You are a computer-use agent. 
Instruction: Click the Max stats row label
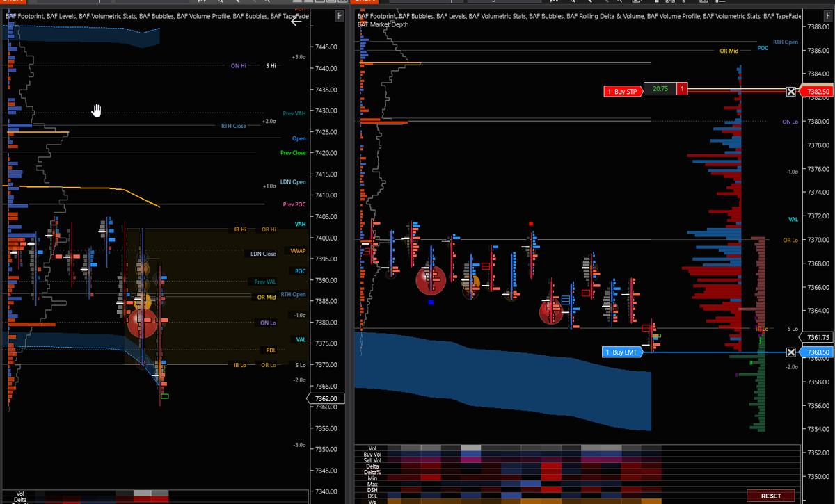point(371,484)
